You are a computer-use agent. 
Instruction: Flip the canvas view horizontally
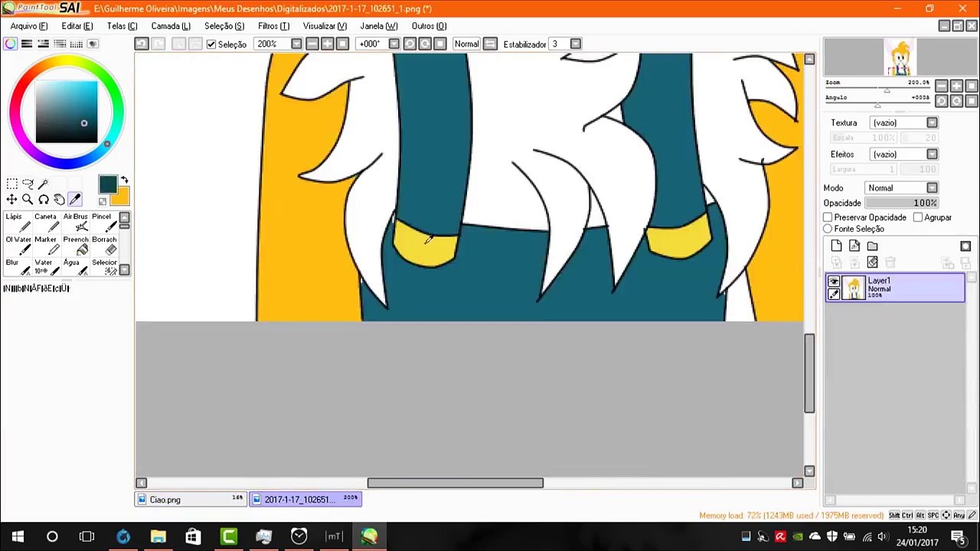(x=490, y=44)
